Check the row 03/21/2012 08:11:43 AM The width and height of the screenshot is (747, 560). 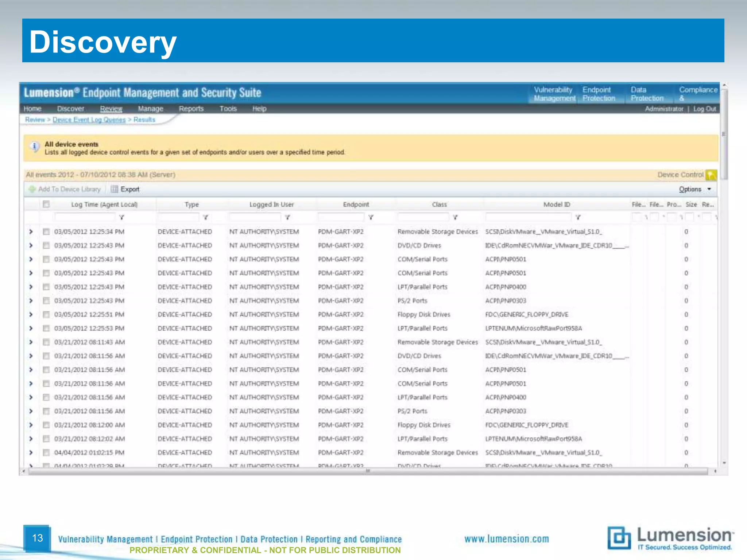click(x=46, y=342)
